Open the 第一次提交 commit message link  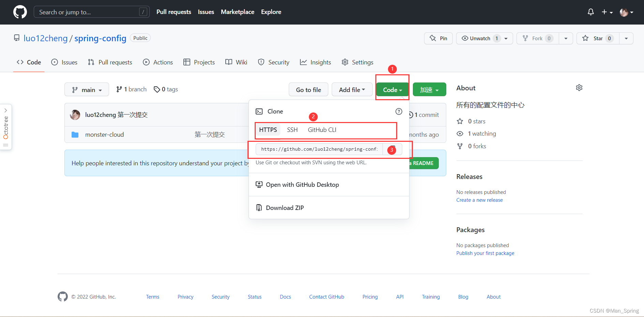coord(133,115)
